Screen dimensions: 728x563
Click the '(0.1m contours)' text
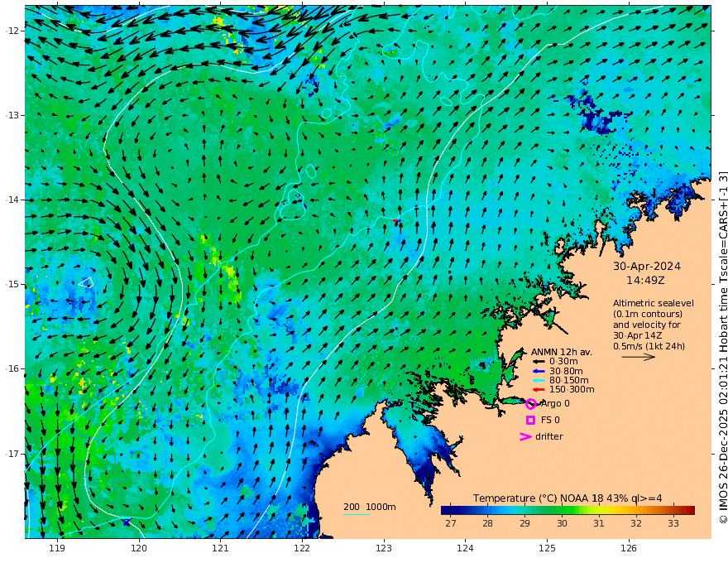[x=647, y=314]
